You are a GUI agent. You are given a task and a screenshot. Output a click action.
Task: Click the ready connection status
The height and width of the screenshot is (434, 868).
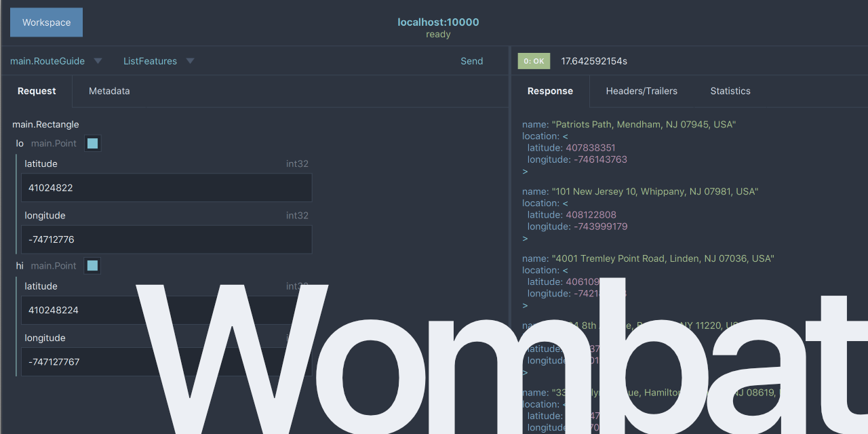coord(438,35)
